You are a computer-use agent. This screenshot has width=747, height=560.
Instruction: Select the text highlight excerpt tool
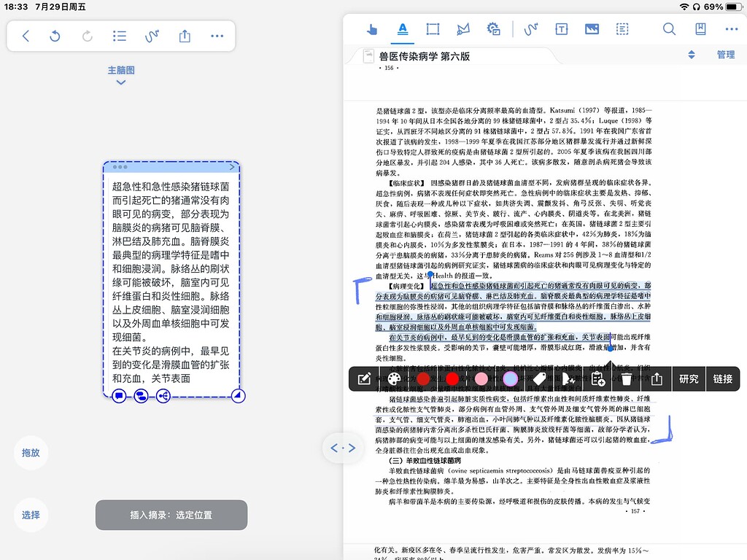pyautogui.click(x=403, y=29)
